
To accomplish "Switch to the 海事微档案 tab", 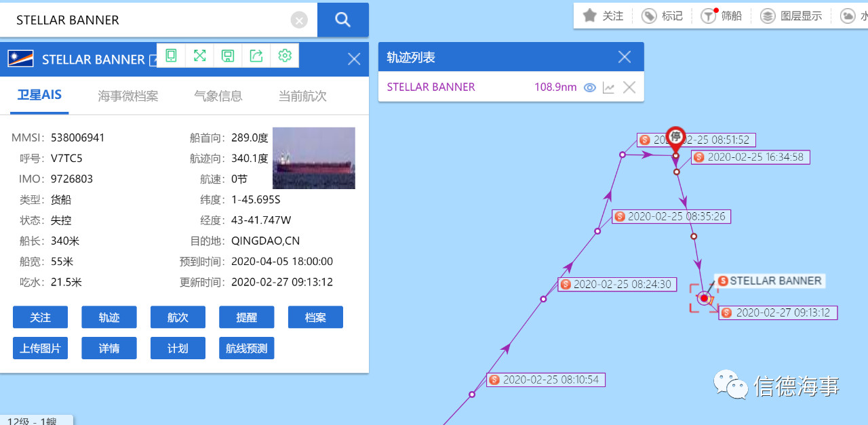I will click(x=128, y=96).
